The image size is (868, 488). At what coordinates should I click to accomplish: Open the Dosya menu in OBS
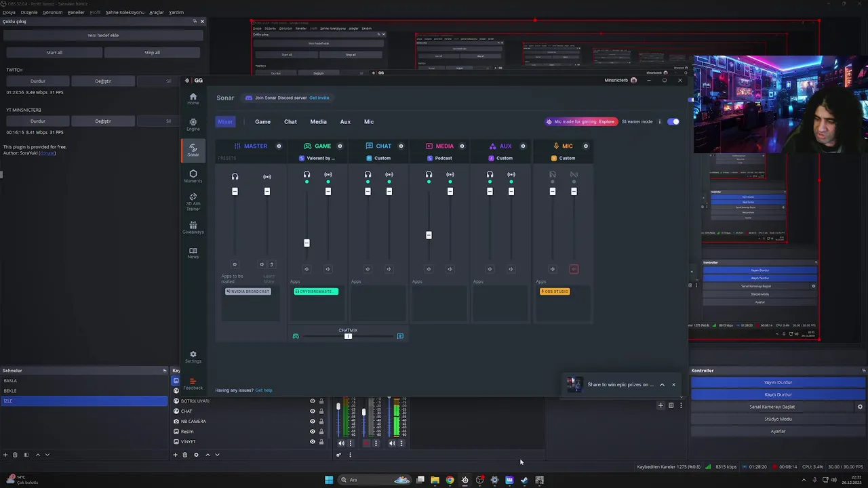coord(9,12)
